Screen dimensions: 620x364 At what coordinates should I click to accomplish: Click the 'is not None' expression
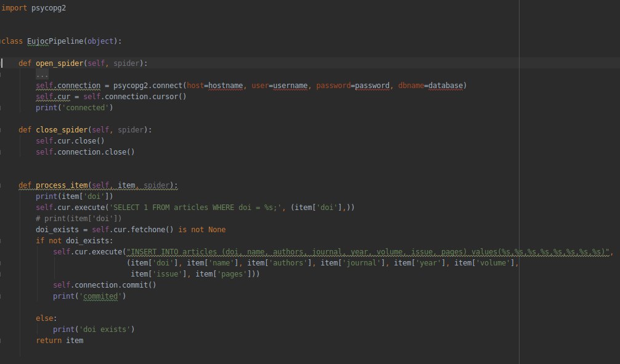pos(202,229)
